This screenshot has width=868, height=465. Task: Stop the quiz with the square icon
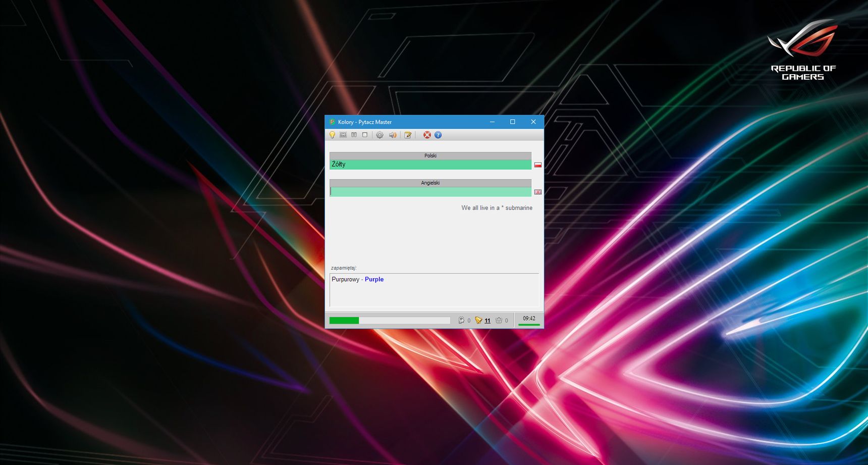365,135
